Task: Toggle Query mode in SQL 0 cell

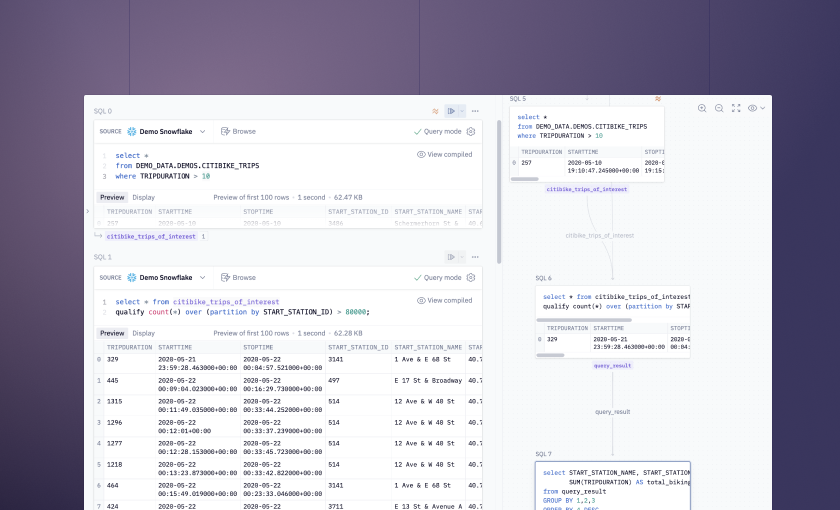Action: click(437, 131)
